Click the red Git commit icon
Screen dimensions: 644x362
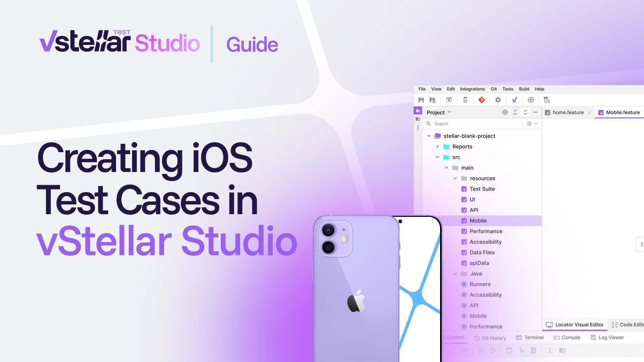point(481,100)
